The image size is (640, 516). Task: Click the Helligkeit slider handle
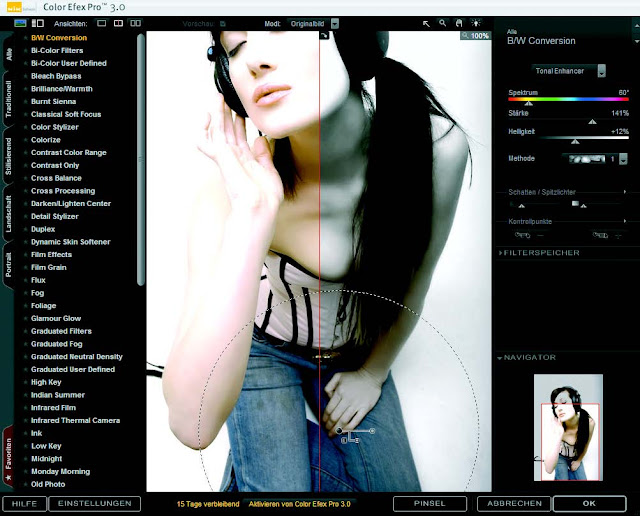tap(575, 141)
